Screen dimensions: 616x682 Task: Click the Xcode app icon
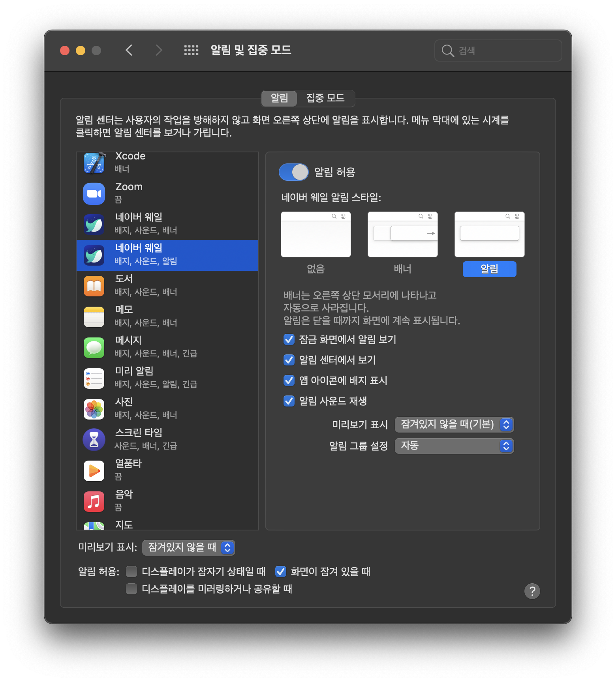coord(94,163)
